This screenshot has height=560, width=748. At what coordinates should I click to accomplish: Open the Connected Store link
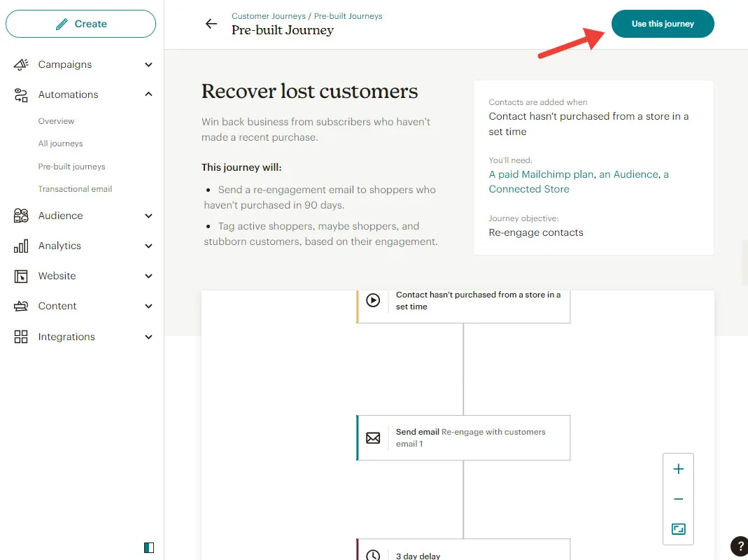coord(528,188)
